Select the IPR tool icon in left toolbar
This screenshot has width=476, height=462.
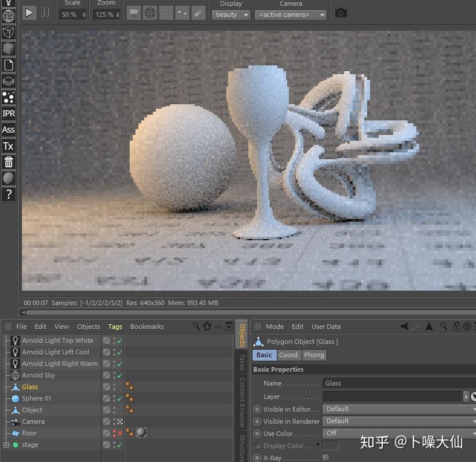click(x=8, y=113)
